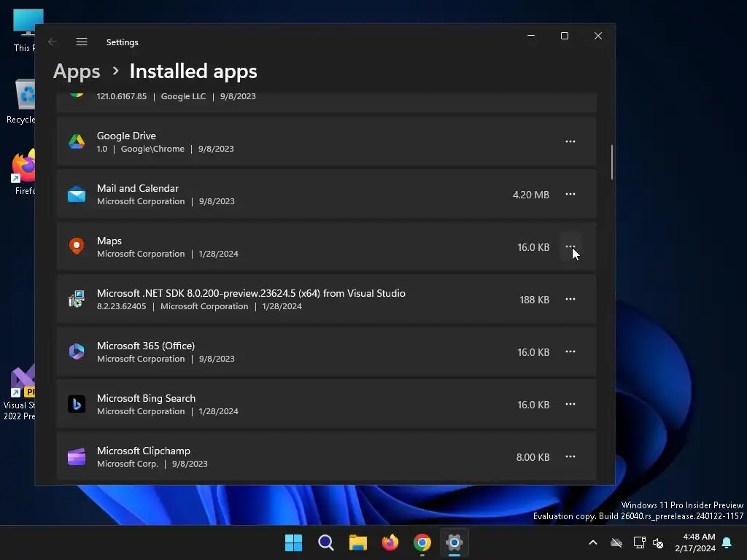Select the Visual Studio 2022 Preview shortcut
Viewport: 747px width, 560px height.
point(19,393)
